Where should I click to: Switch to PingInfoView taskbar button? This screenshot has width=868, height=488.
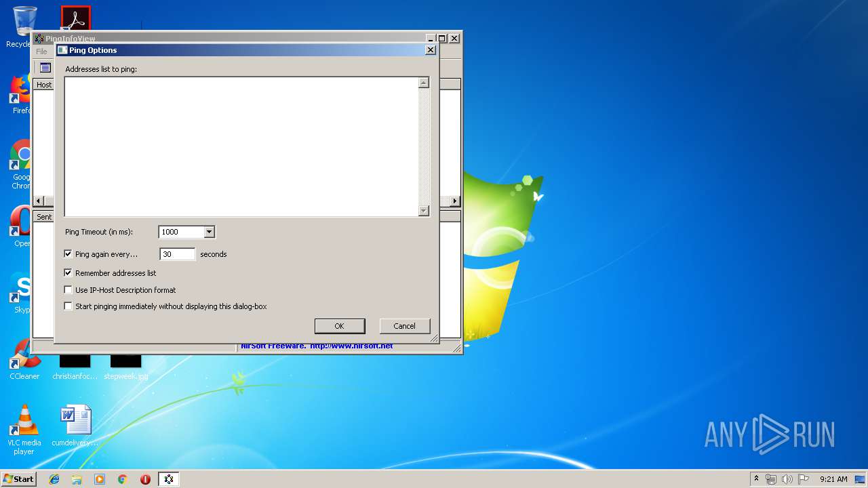pyautogui.click(x=169, y=479)
